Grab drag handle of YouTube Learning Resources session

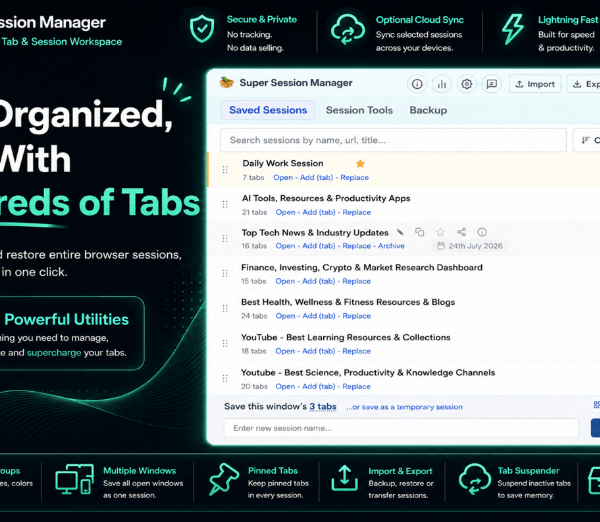pyautogui.click(x=225, y=344)
